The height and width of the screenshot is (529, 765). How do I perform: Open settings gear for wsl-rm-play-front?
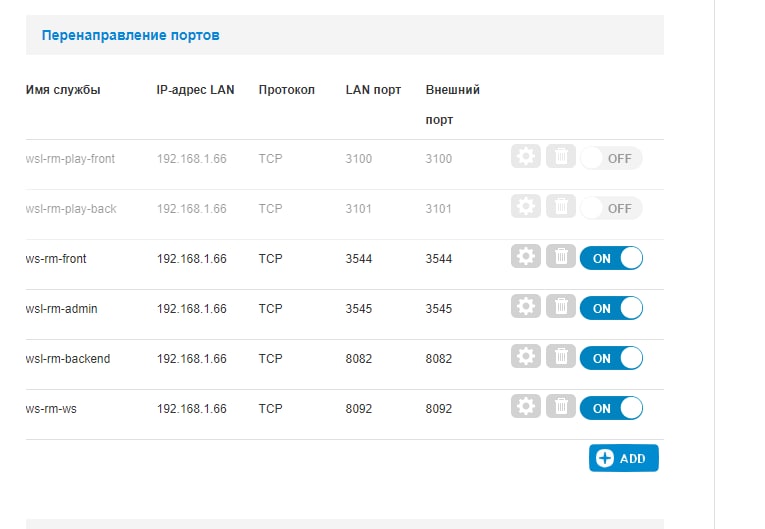525,157
